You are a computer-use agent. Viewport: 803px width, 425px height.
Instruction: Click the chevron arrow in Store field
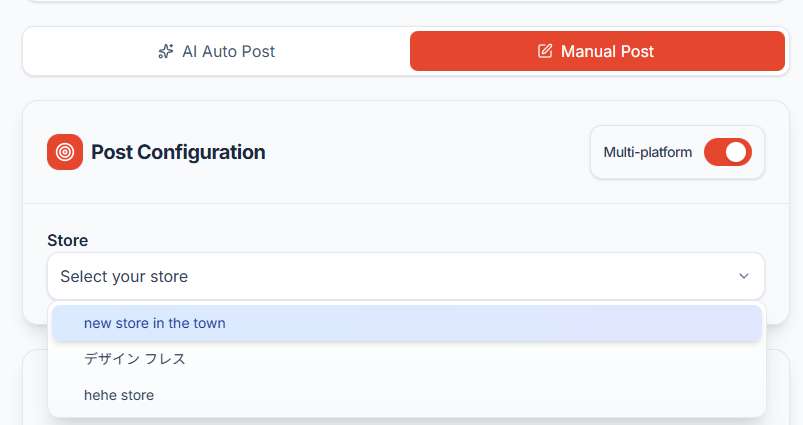point(743,276)
